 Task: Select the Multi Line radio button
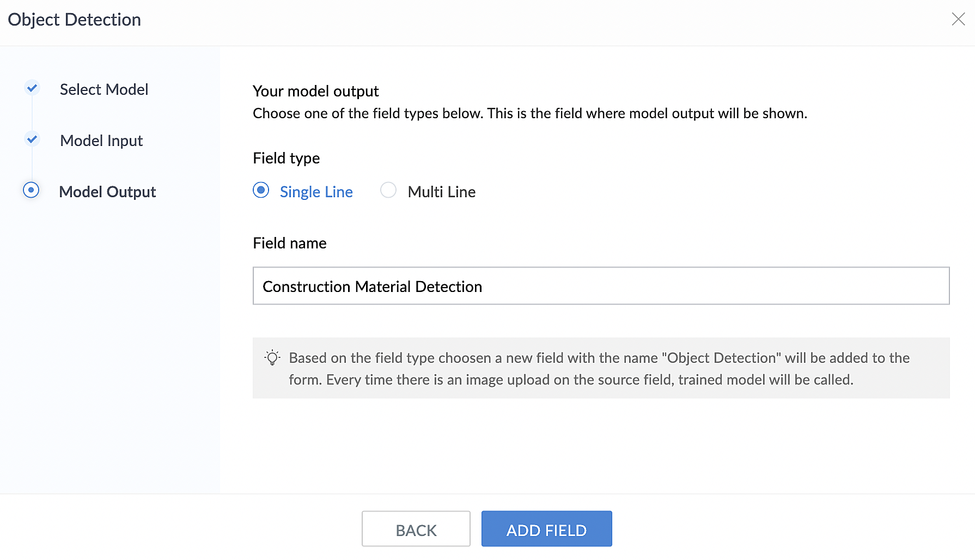(x=388, y=190)
